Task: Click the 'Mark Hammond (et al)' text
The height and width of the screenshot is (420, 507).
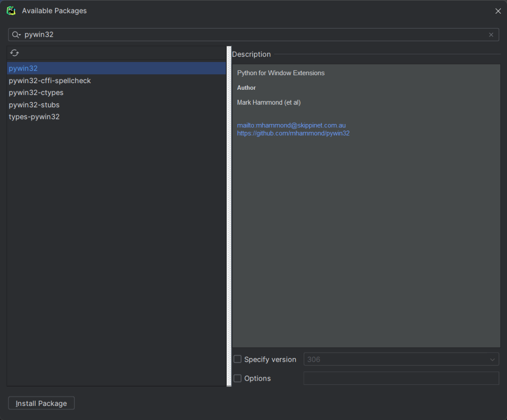Action: 269,102
